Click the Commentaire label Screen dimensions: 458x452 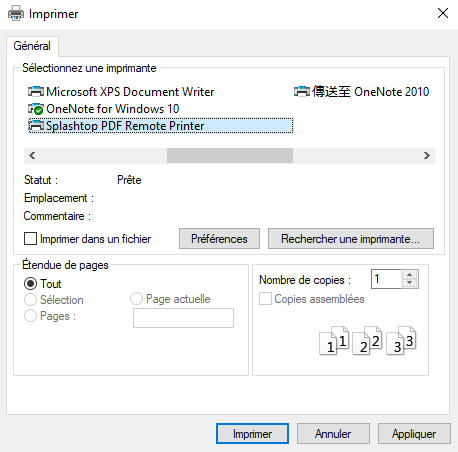(57, 216)
